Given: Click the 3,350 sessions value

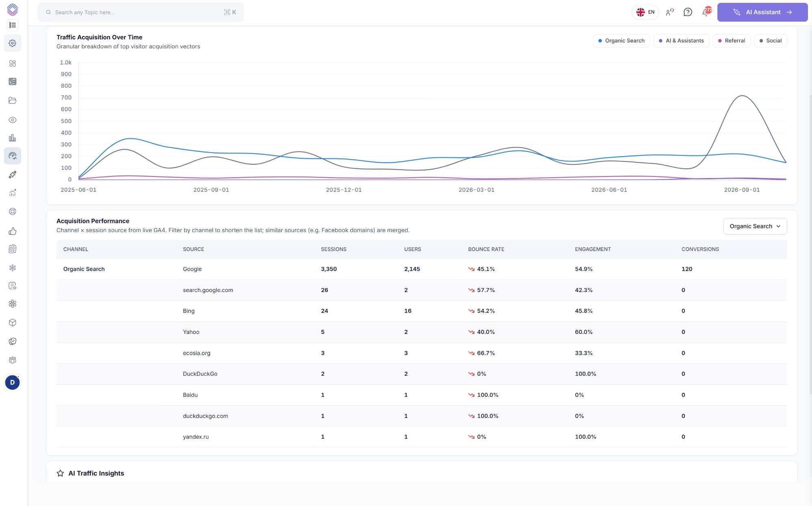Looking at the screenshot, I should 329,269.
